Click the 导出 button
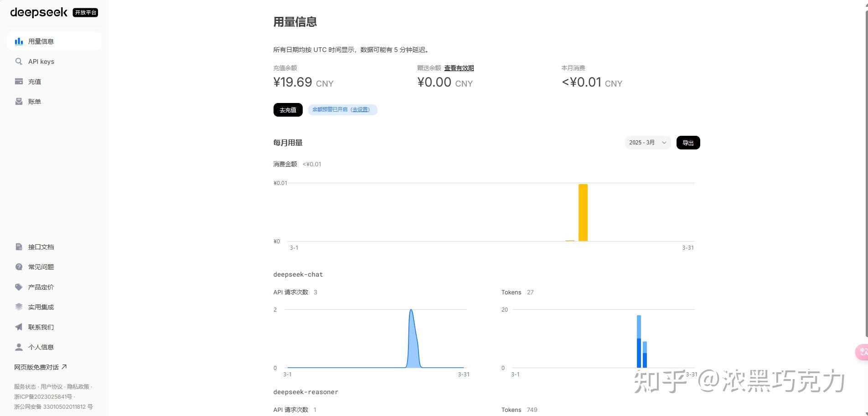The height and width of the screenshot is (416, 868). (688, 143)
